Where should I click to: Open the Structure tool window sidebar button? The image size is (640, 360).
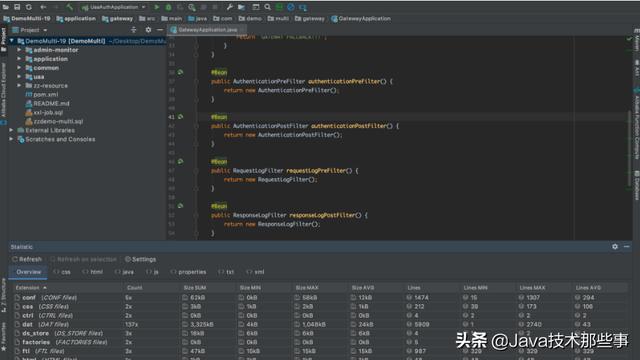[x=3, y=296]
